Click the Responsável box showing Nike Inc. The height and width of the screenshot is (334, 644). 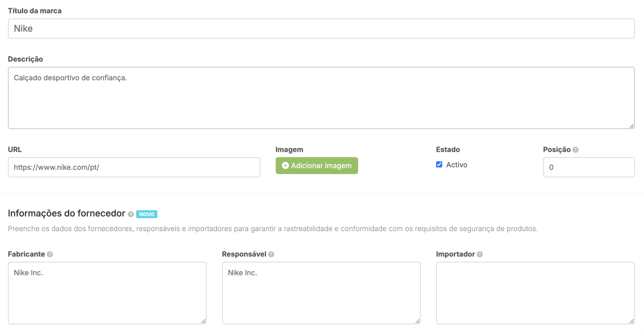pos(321,293)
